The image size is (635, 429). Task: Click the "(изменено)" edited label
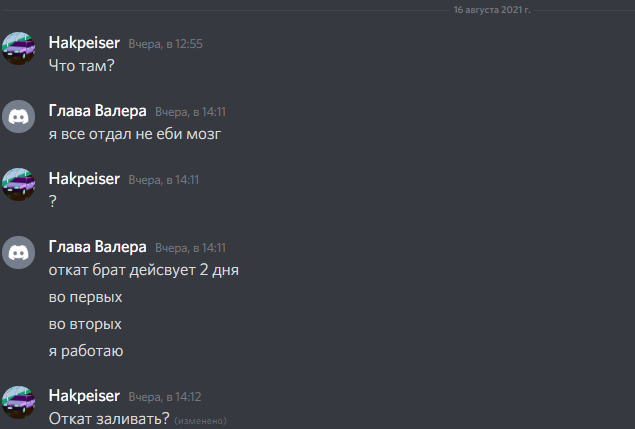point(200,421)
